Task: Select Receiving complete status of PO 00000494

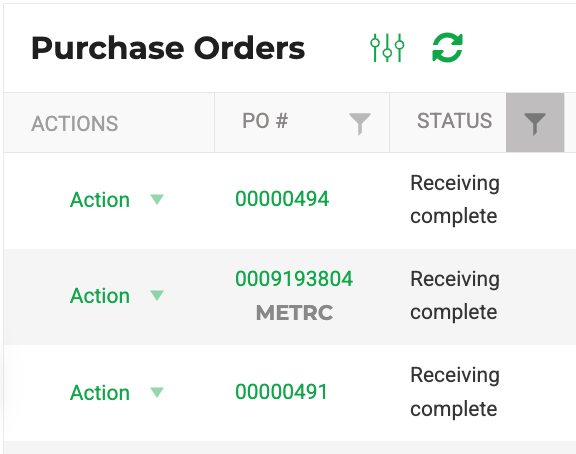Action: pos(455,199)
